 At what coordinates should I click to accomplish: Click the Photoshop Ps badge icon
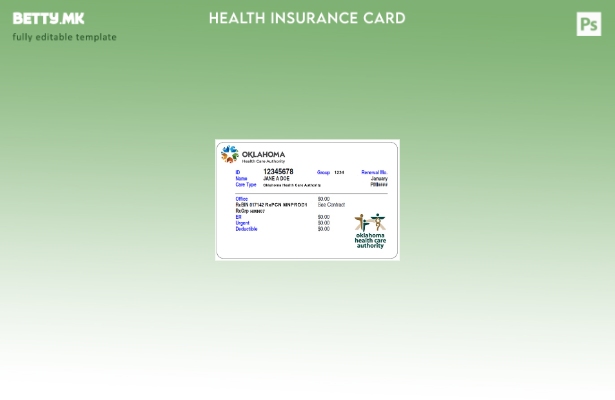[x=589, y=24]
